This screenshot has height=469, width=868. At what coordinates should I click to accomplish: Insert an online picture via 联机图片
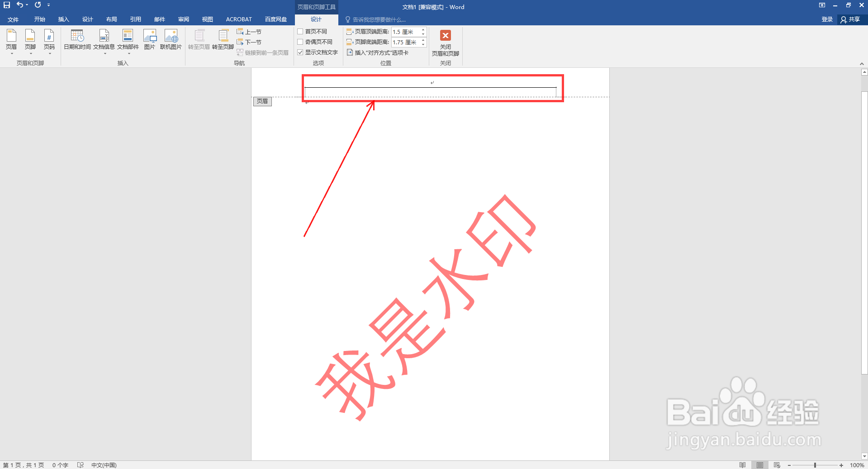171,41
